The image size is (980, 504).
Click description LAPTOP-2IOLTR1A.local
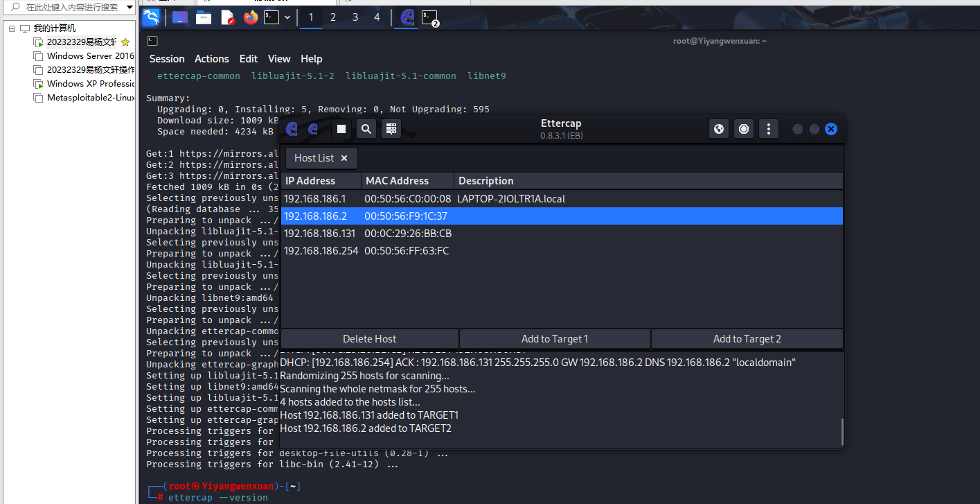click(x=511, y=199)
